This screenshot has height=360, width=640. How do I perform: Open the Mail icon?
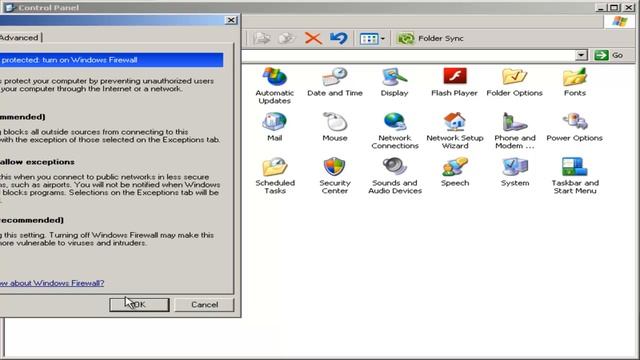[x=275, y=127]
